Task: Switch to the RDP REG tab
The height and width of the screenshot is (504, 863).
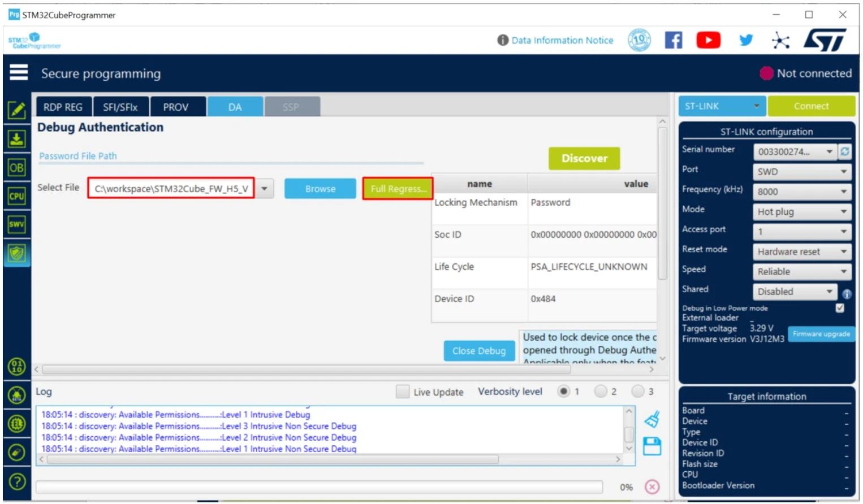Action: point(63,107)
